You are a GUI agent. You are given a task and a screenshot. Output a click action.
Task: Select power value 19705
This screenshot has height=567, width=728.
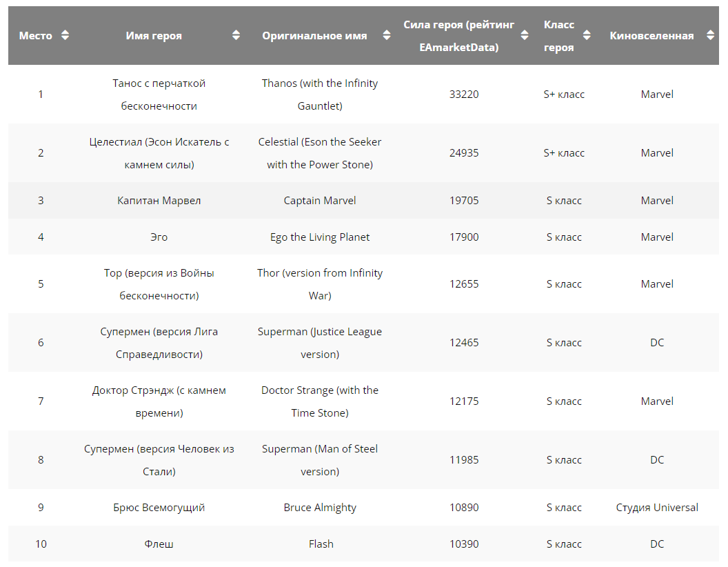point(464,201)
